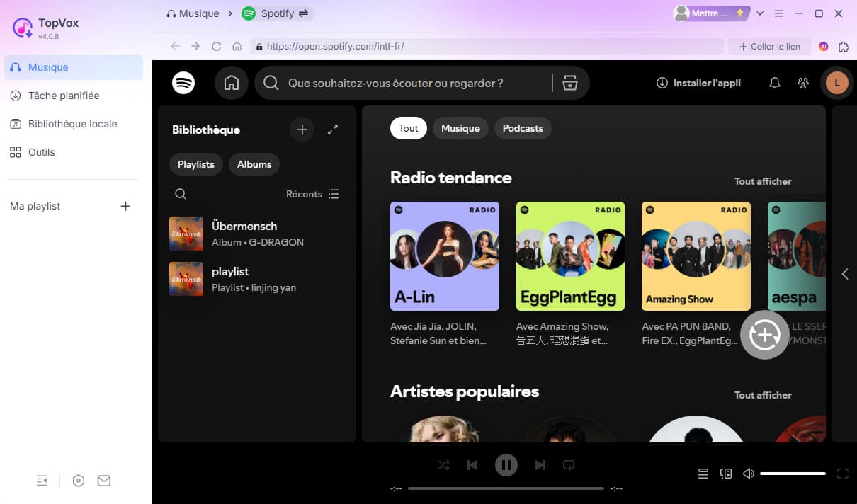857x504 pixels.
Task: Create new item with library plus button
Action: click(302, 130)
